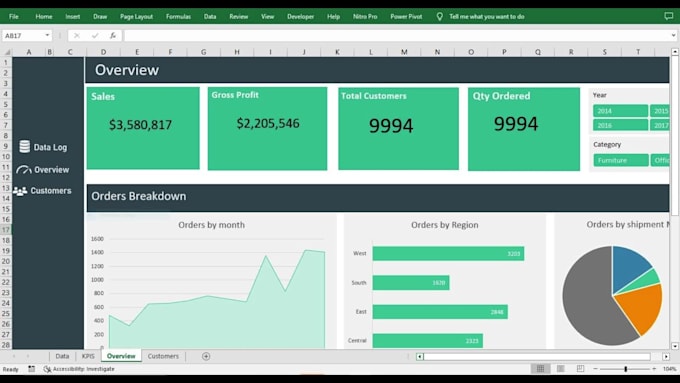Click the zoom out minus button
This screenshot has height=383, width=680.
click(x=595, y=369)
